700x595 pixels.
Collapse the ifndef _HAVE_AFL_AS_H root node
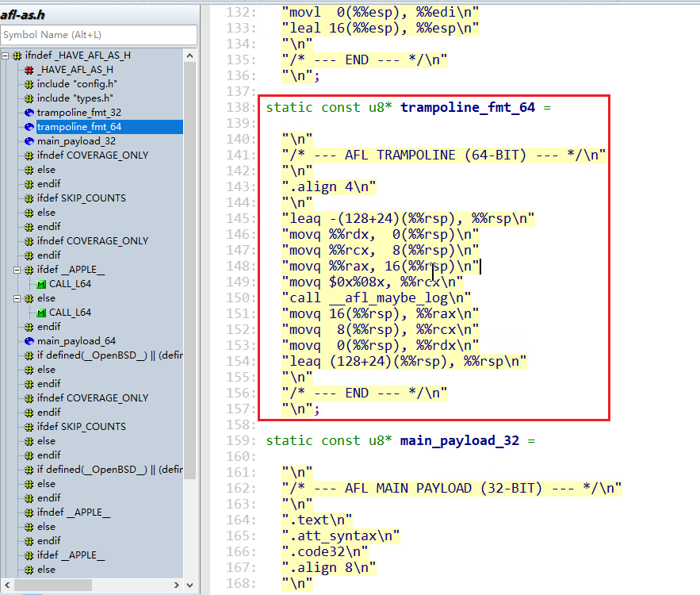tap(6, 56)
